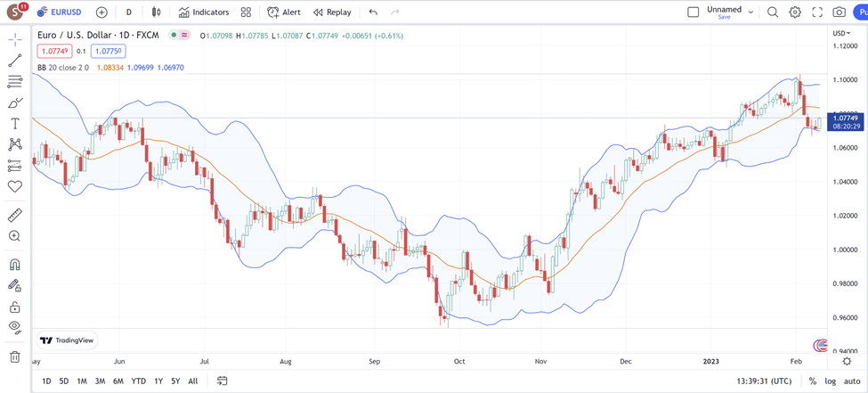868x393 pixels.
Task: Show All available data range
Action: pos(192,381)
